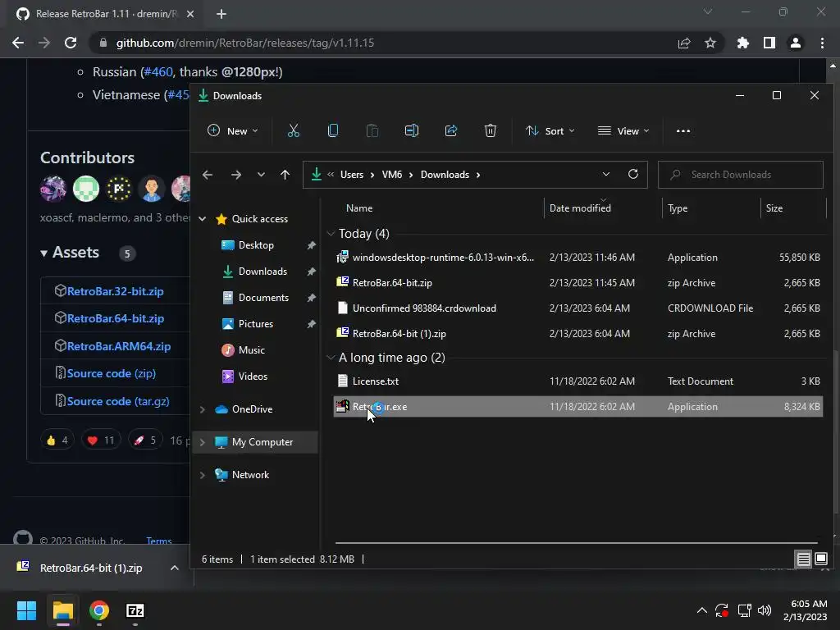Open Chrome extensions puzzle icon
The image size is (840, 630).
[743, 43]
